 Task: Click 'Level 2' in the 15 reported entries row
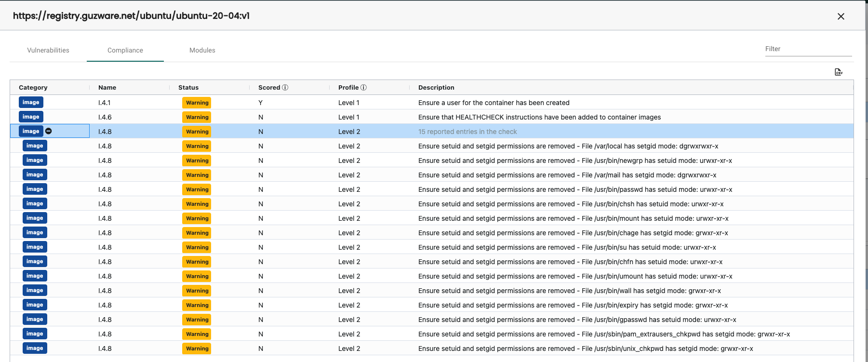(349, 132)
